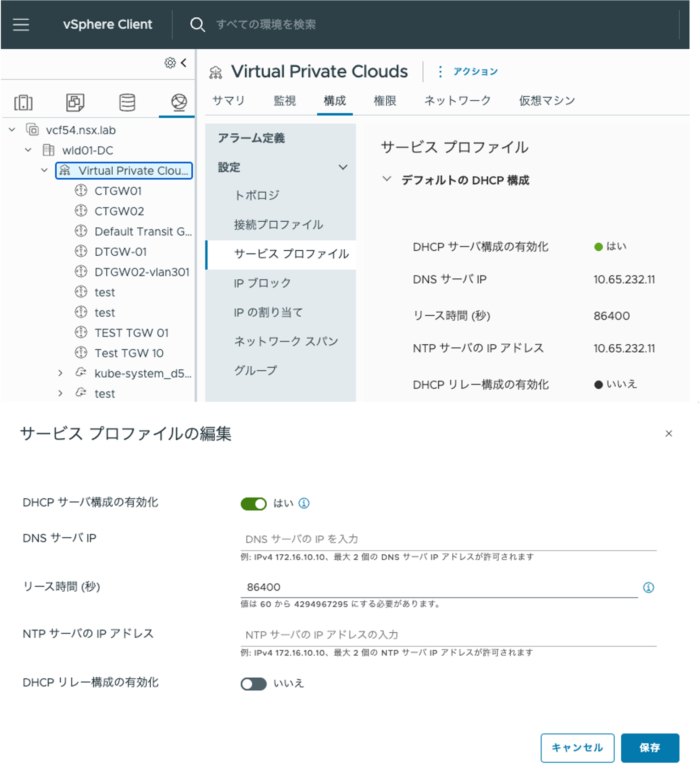Click the 保存 button

point(650,748)
